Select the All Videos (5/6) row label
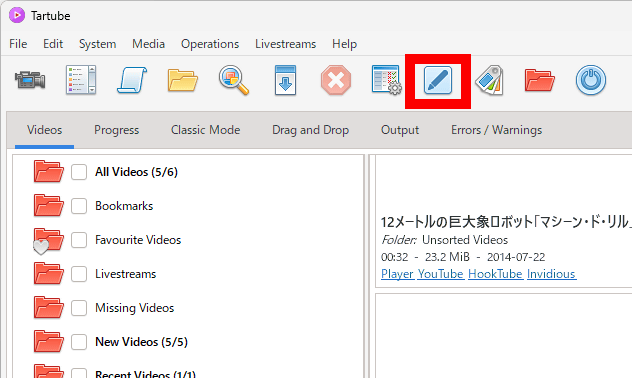This screenshot has width=632, height=378. click(x=136, y=172)
